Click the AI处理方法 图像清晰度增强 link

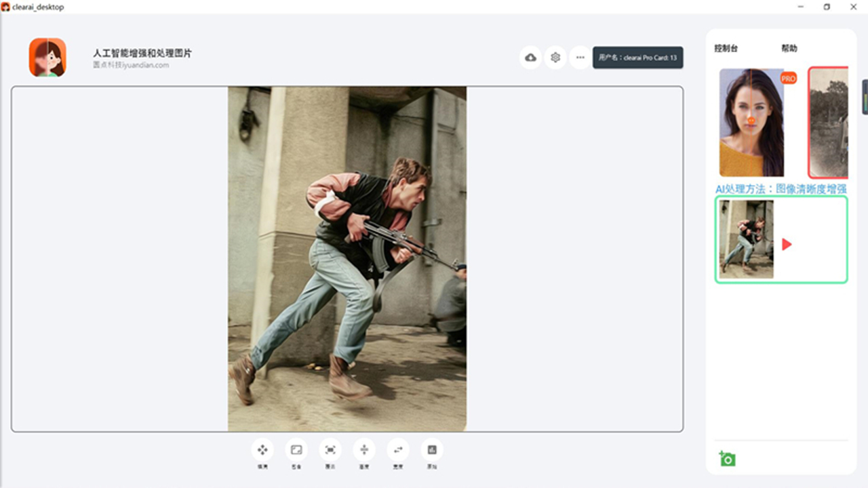781,189
